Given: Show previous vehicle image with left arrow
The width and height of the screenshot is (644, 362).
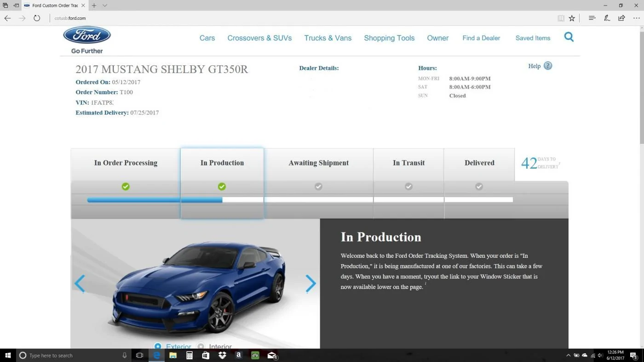Looking at the screenshot, I should tap(80, 283).
